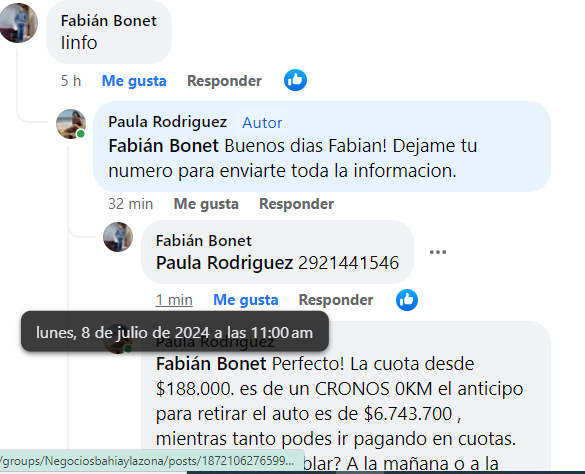Open Fabián Bonet's avatar next to the phone number reply
Viewport: 585px width, 474px height.
[118, 237]
